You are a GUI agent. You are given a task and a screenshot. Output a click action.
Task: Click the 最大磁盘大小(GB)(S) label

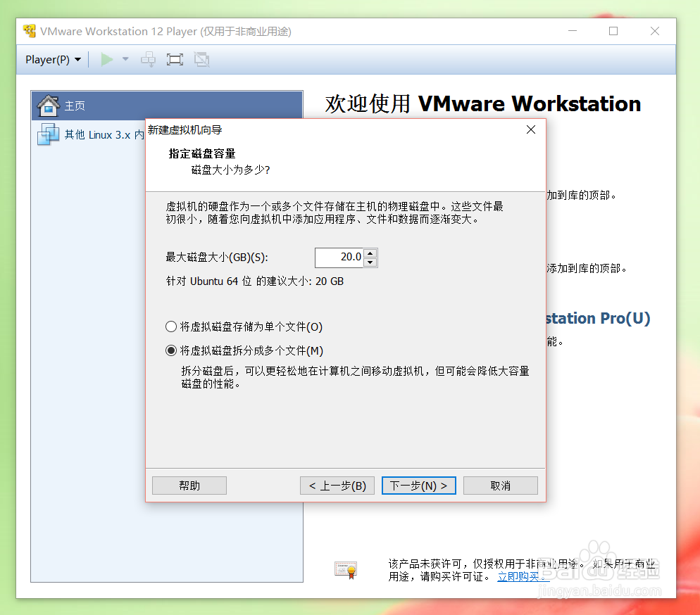pyautogui.click(x=217, y=258)
